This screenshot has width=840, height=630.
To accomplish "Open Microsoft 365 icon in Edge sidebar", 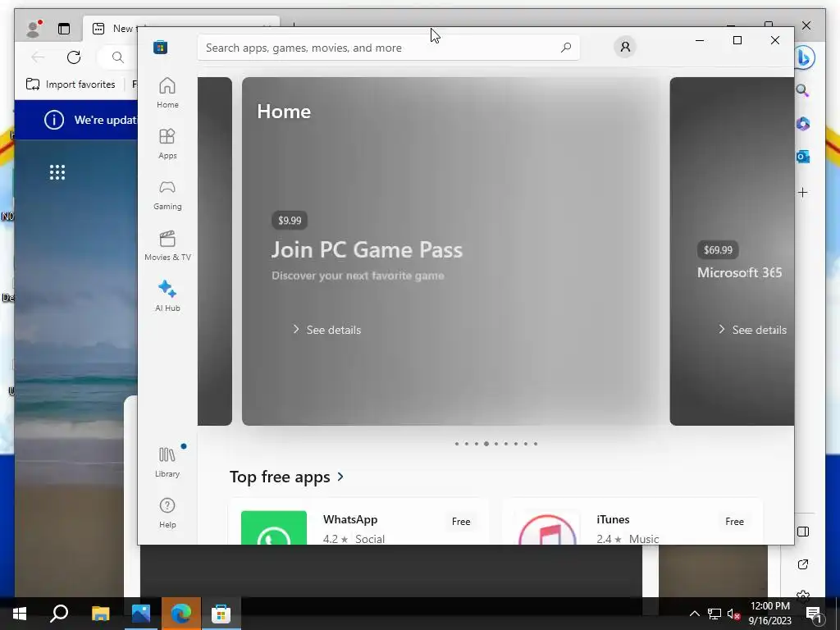I will 802,124.
